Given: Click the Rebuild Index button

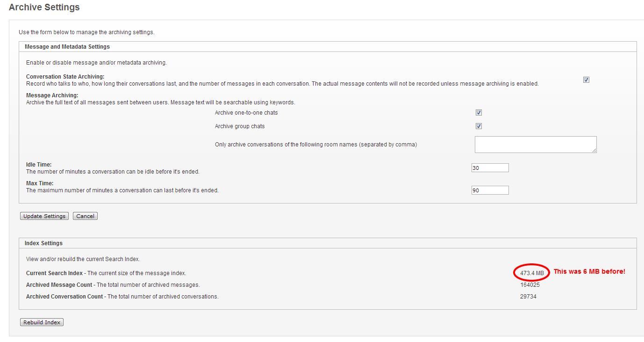Looking at the screenshot, I should pos(42,322).
